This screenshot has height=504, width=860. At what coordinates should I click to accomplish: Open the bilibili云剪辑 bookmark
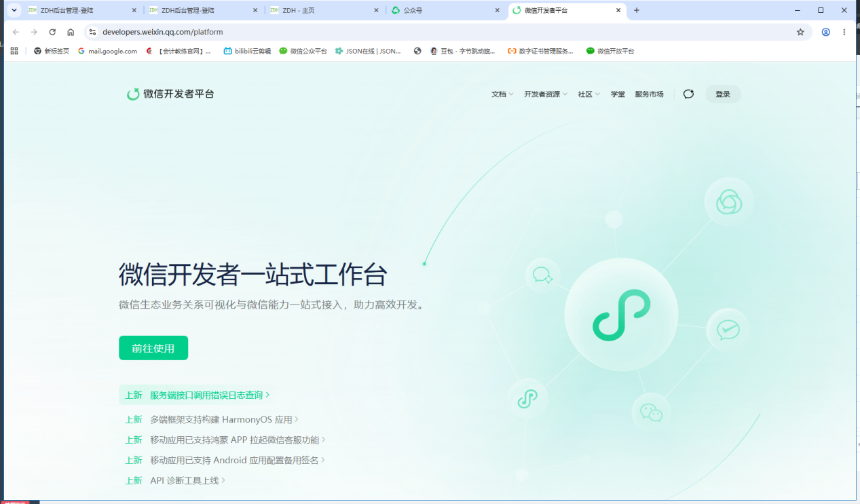(248, 51)
